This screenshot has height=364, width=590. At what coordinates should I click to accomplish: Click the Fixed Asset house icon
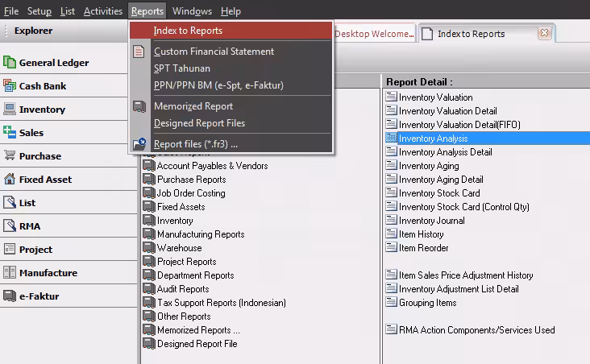coord(10,179)
